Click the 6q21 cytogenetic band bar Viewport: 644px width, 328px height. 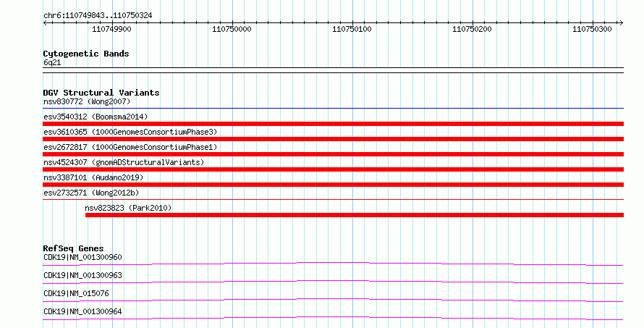click(x=333, y=70)
